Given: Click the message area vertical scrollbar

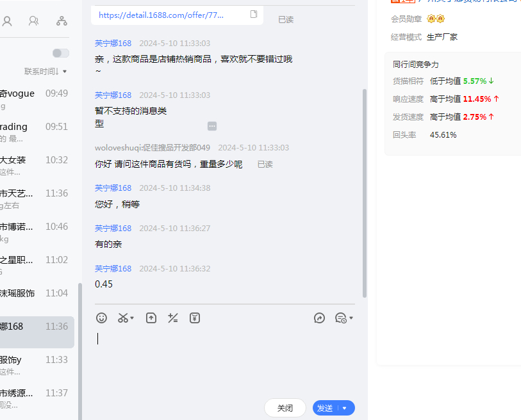Looking at the screenshot, I should click(365, 192).
